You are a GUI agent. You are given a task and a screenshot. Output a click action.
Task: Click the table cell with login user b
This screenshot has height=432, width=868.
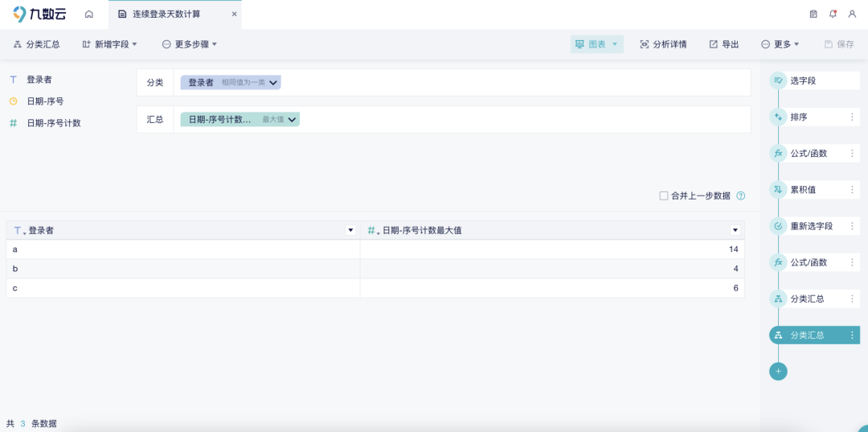[x=183, y=269]
